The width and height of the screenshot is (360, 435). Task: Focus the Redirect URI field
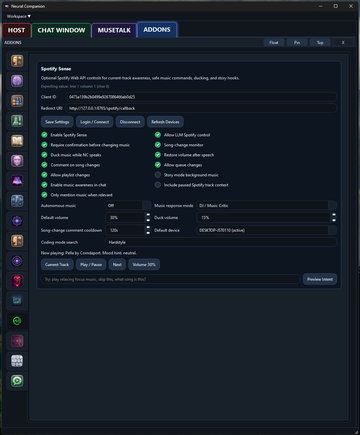click(x=201, y=108)
